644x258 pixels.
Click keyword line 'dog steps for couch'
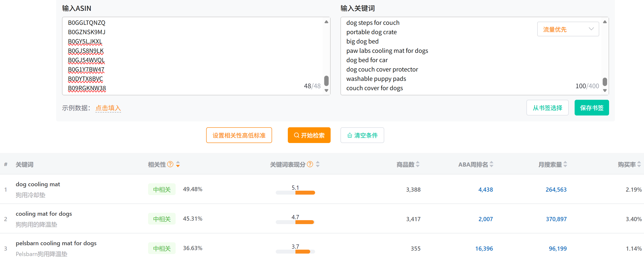tap(373, 23)
